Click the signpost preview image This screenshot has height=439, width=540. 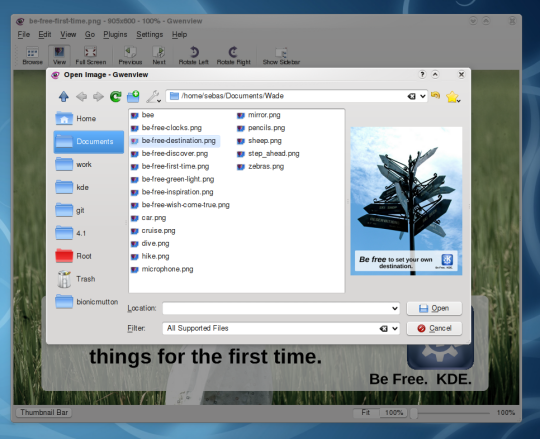[406, 201]
